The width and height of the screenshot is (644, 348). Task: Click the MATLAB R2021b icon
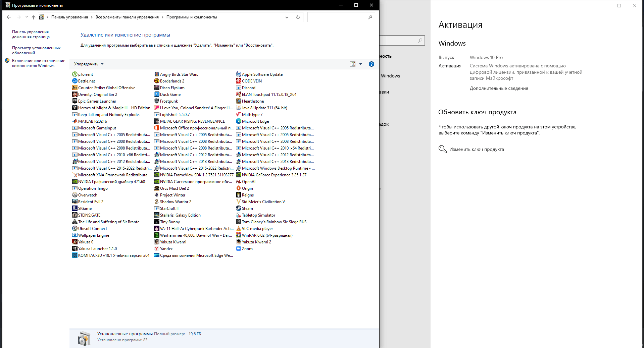tap(75, 121)
